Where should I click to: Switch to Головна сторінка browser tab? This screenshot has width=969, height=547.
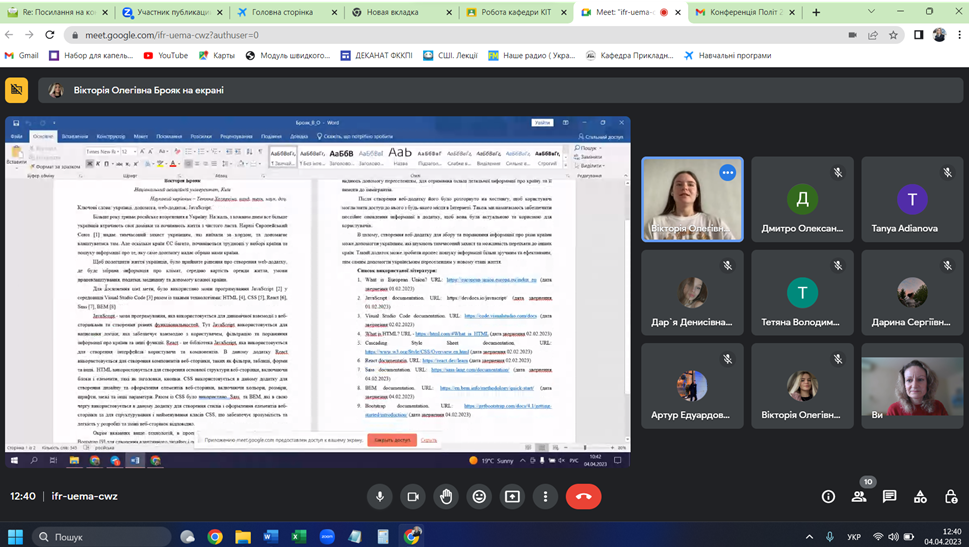283,12
